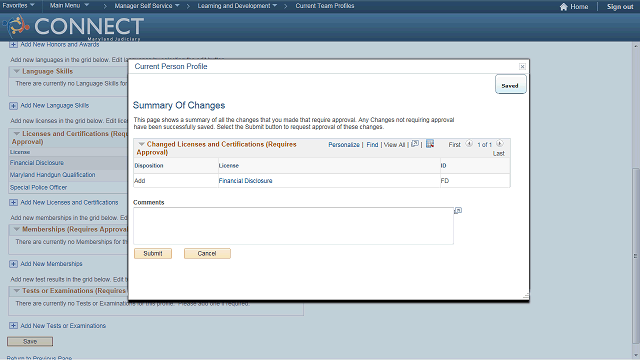This screenshot has height=360, width=640.
Task: Click the Find grid link
Action: pyautogui.click(x=372, y=145)
